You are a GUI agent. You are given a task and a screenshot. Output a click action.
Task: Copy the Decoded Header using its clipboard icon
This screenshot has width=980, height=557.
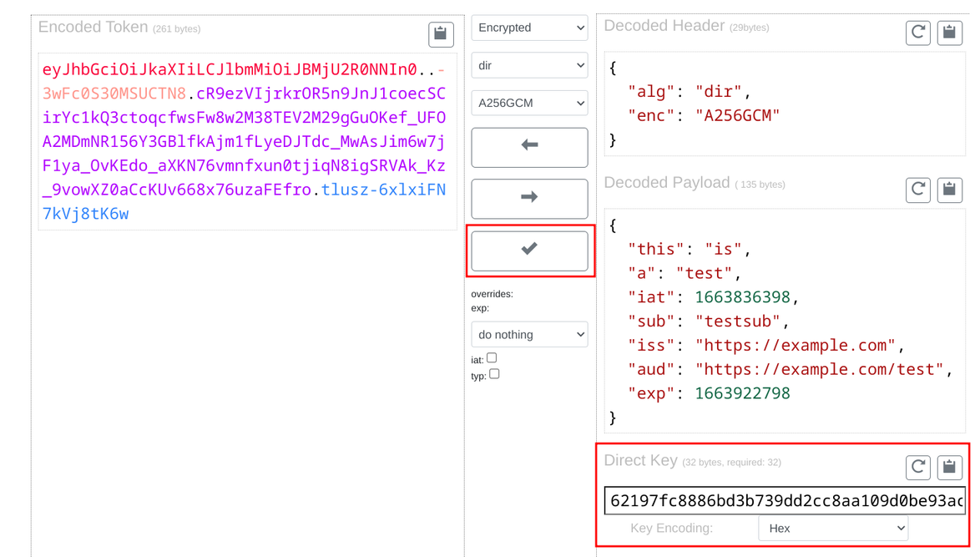pos(950,33)
